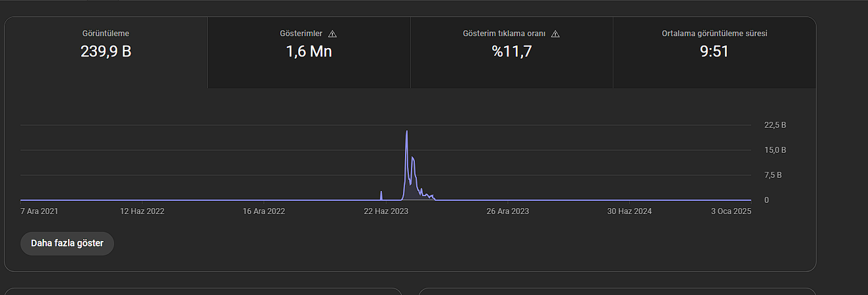The width and height of the screenshot is (868, 295).
Task: Click the 3 Oca 2025 date label
Action: coord(731,211)
